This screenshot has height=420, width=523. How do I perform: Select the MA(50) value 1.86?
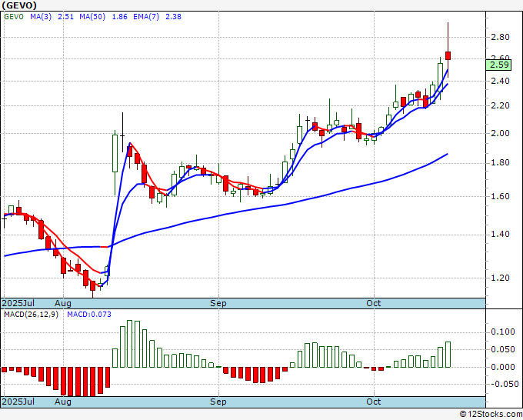119,17
